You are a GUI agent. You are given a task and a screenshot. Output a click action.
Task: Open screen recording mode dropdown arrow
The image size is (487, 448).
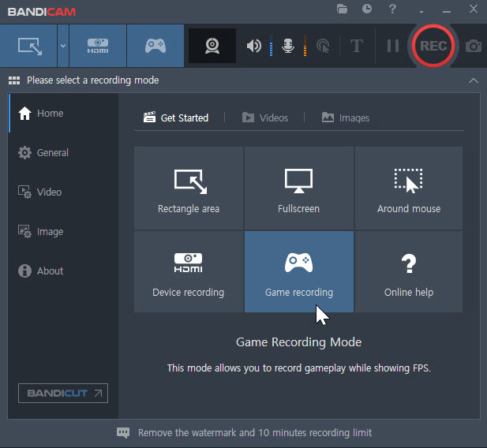tap(63, 46)
